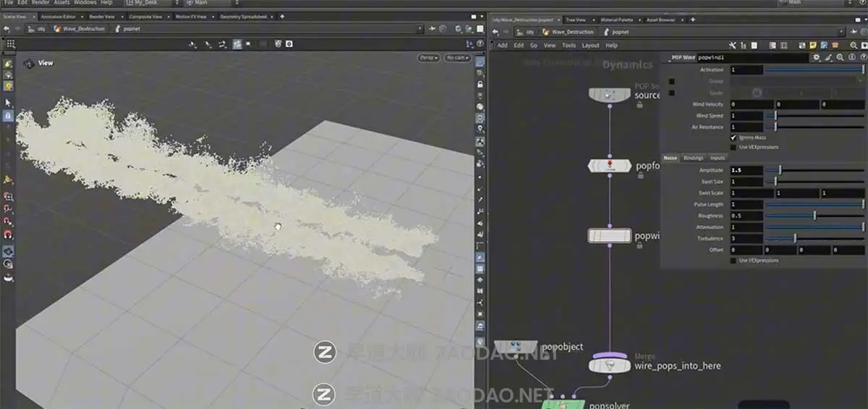
Task: Click the Amplitude value field
Action: coord(746,170)
